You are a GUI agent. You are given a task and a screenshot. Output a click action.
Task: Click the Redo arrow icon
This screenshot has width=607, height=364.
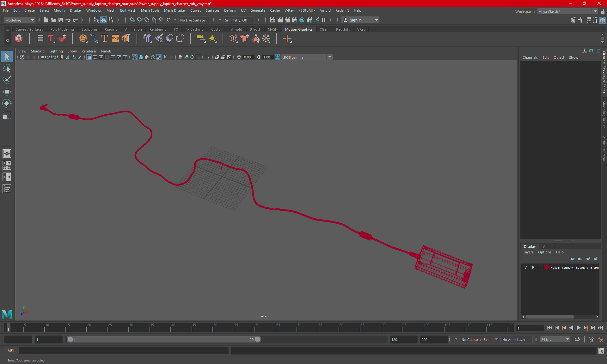[75, 20]
